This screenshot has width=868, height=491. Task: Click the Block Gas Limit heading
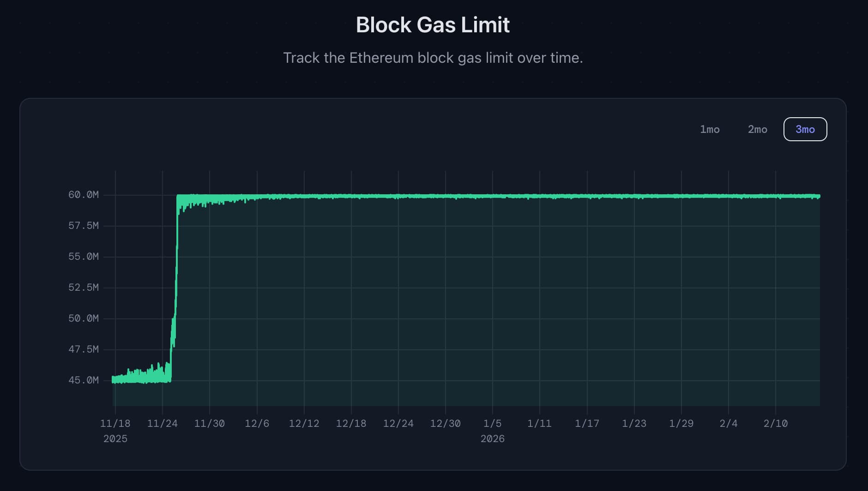(433, 25)
